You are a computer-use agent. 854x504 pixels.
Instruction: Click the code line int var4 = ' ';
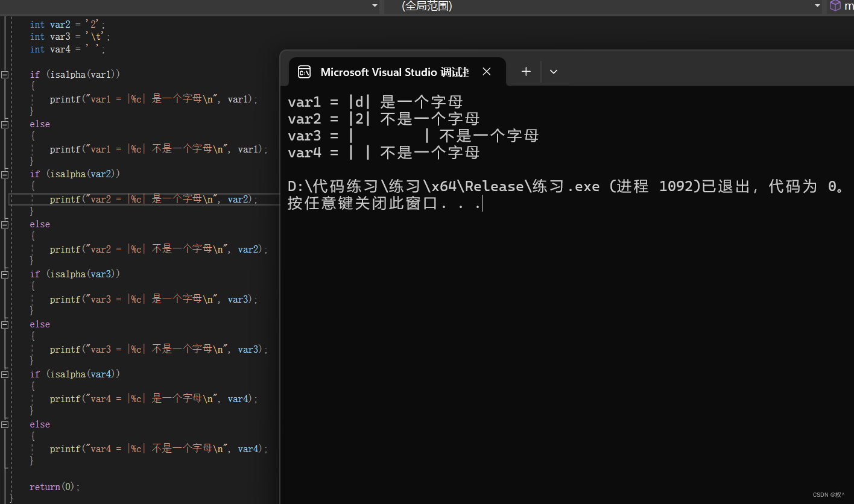68,49
